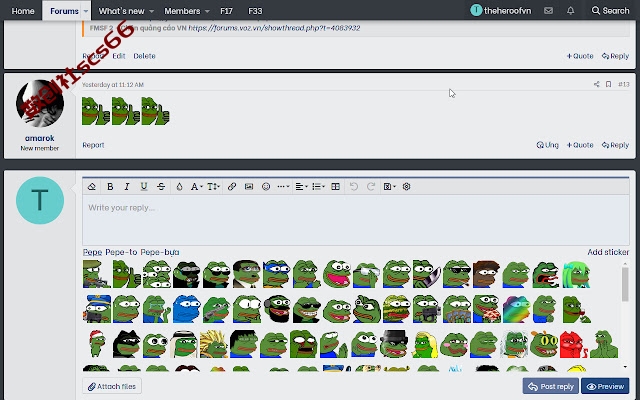Click Ưng reaction on amarok's post

(547, 145)
